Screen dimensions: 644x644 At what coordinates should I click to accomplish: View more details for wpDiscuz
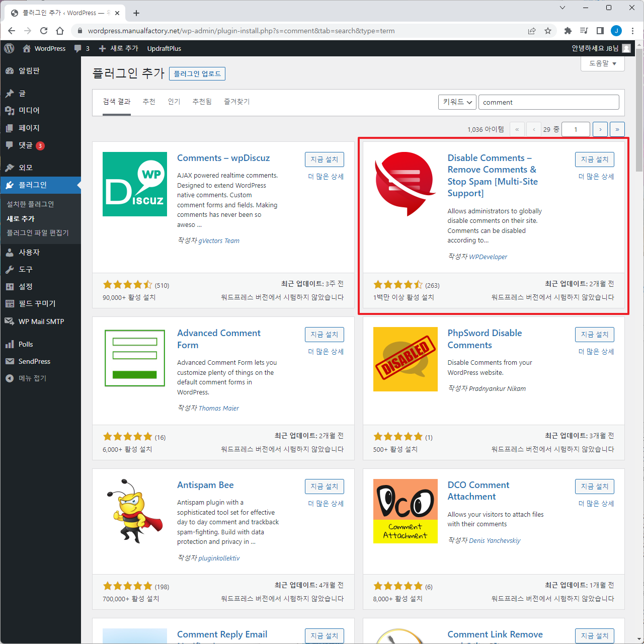[x=326, y=177]
